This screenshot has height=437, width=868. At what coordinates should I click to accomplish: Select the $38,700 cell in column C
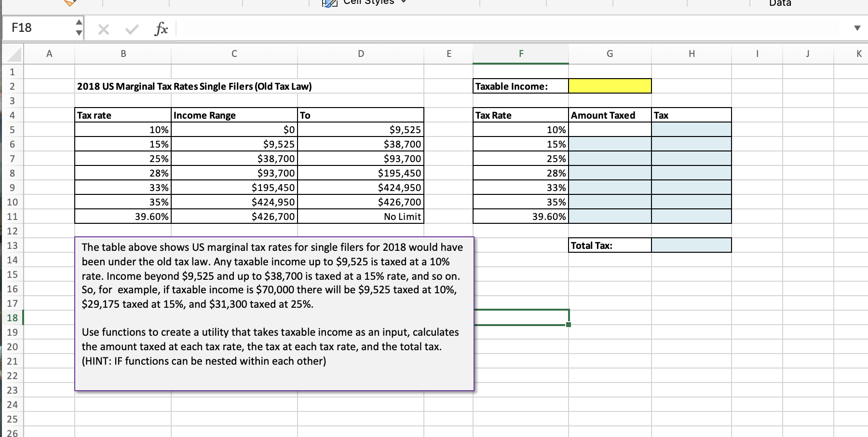tap(234, 159)
